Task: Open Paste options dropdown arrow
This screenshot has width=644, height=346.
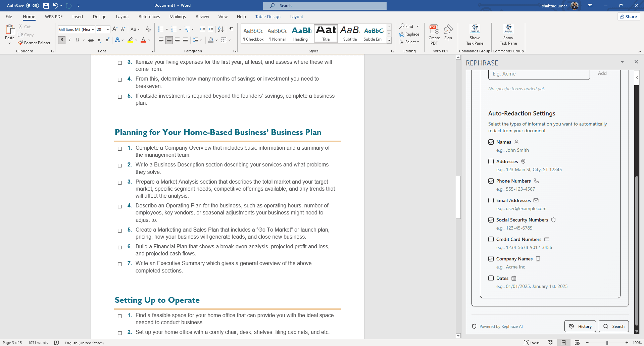Action: pyautogui.click(x=10, y=43)
